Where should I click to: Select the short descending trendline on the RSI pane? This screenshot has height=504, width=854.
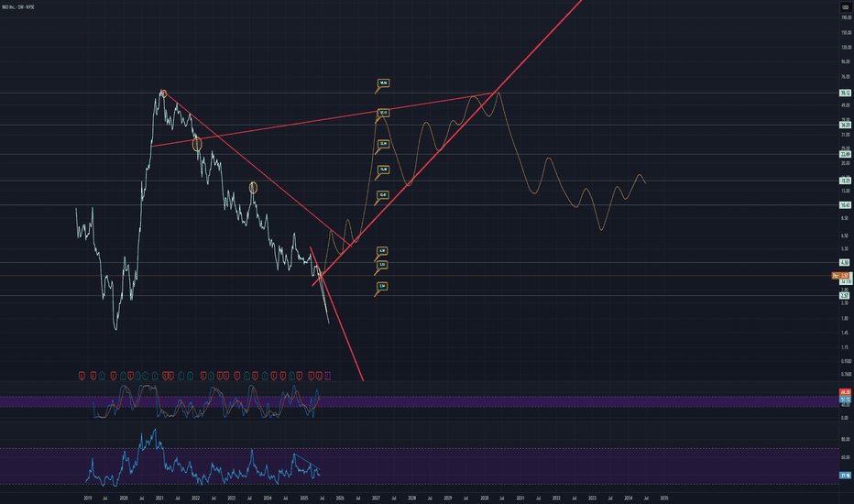[x=307, y=461]
